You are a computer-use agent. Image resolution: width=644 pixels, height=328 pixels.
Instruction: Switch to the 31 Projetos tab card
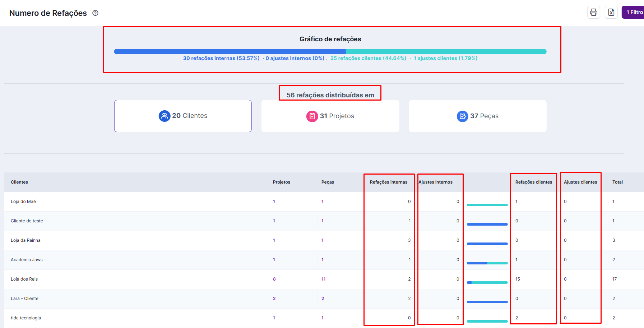click(x=330, y=116)
